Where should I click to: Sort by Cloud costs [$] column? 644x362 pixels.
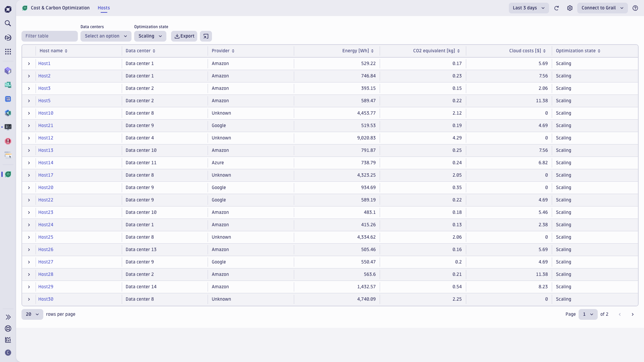click(x=527, y=51)
